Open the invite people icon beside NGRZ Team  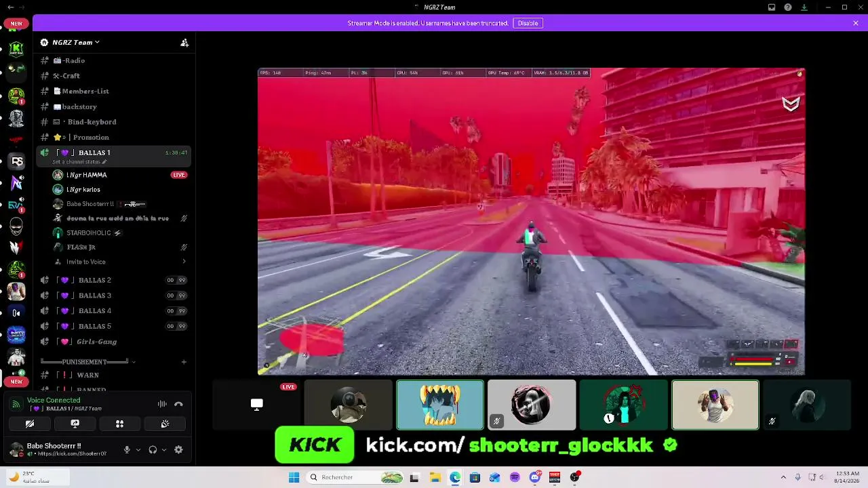[184, 43]
